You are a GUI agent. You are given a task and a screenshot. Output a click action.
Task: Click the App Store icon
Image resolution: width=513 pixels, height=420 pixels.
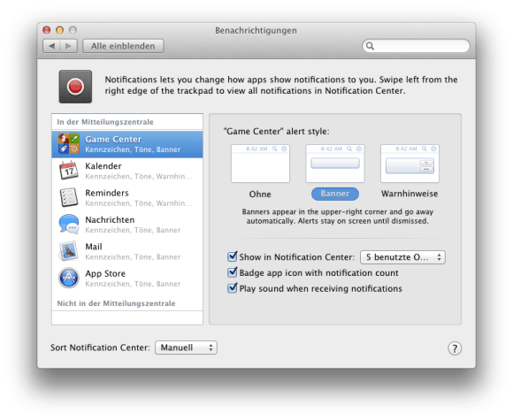(69, 278)
